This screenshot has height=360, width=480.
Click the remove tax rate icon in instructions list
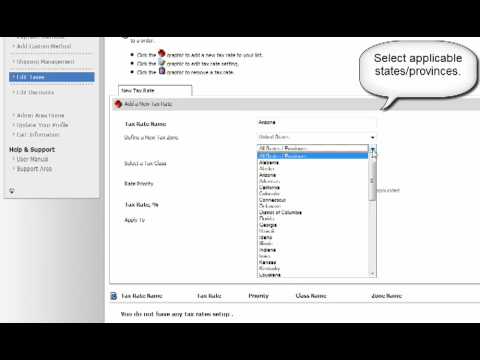tap(162, 71)
